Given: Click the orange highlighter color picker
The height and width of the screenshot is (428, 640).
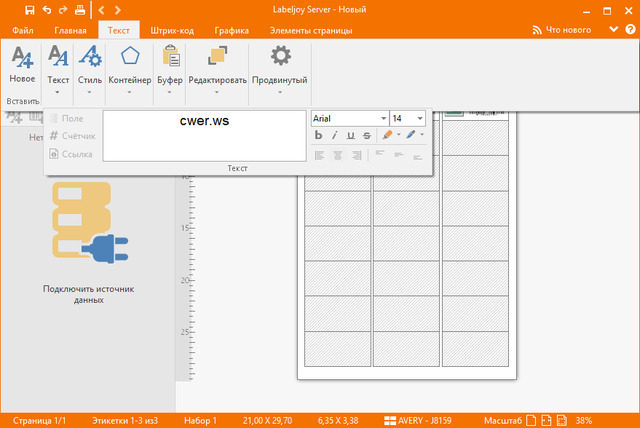Looking at the screenshot, I should pos(388,135).
